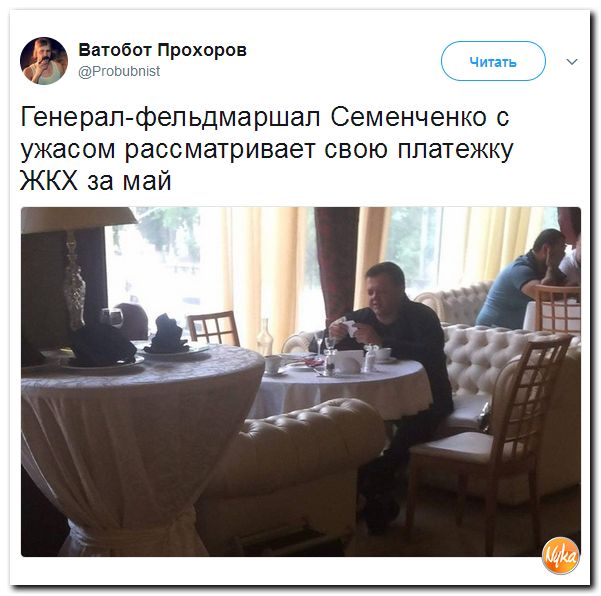
Task: Click the orange Nyka watermark logo
Action: coord(560,555)
